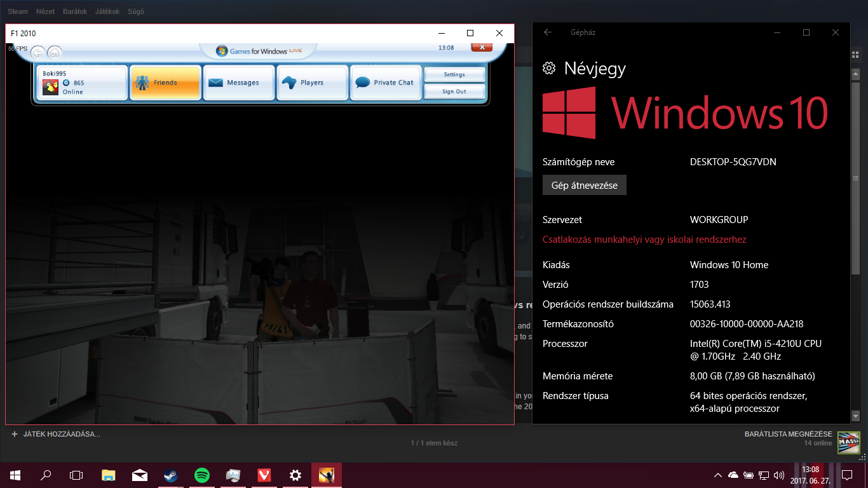Click the version value 1703
Viewport: 868px width, 488px height.
click(x=700, y=285)
